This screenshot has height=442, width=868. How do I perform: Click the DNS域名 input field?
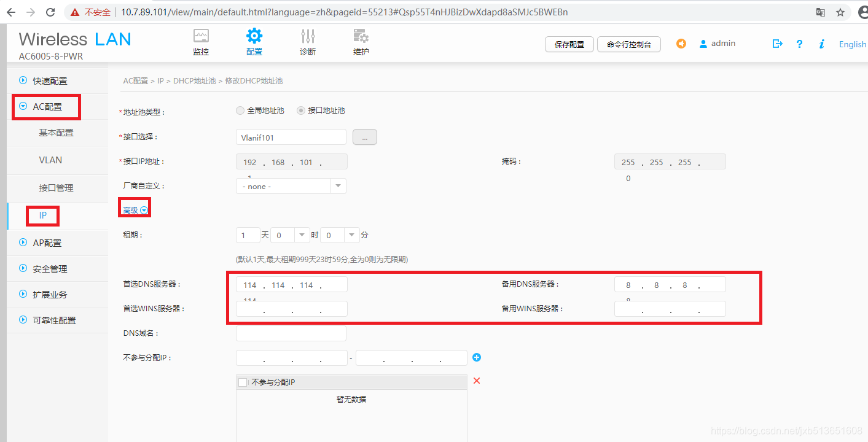coord(291,333)
